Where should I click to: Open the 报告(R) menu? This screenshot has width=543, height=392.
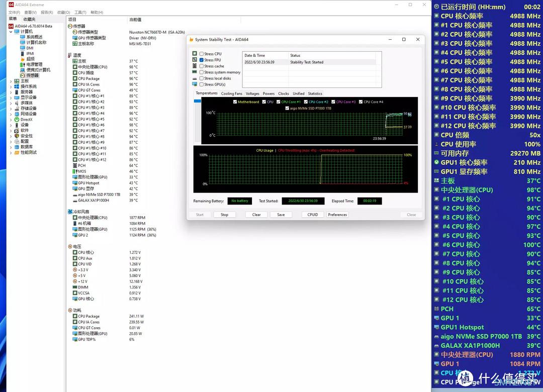[x=47, y=13]
